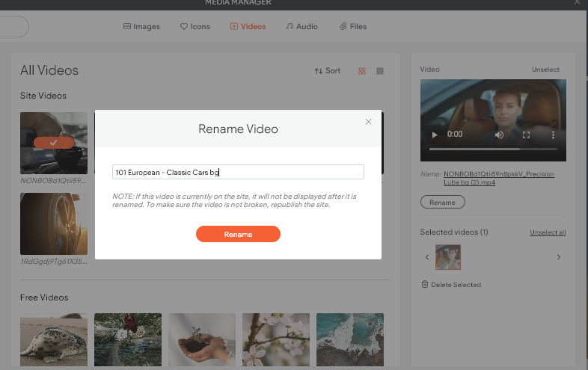The width and height of the screenshot is (588, 370).
Task: Open the Files tab
Action: coord(353,26)
